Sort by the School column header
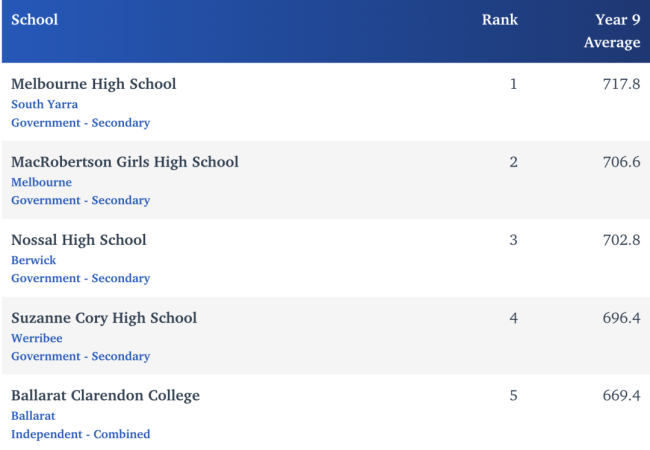The width and height of the screenshot is (650, 450). [34, 20]
